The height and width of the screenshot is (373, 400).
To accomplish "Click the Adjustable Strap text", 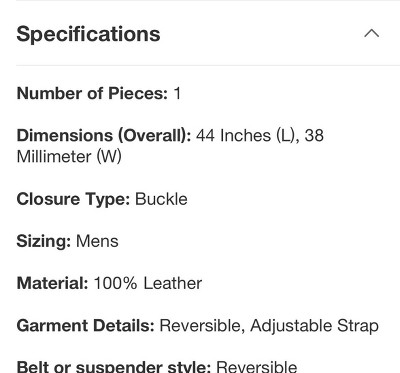I will coord(314,326).
